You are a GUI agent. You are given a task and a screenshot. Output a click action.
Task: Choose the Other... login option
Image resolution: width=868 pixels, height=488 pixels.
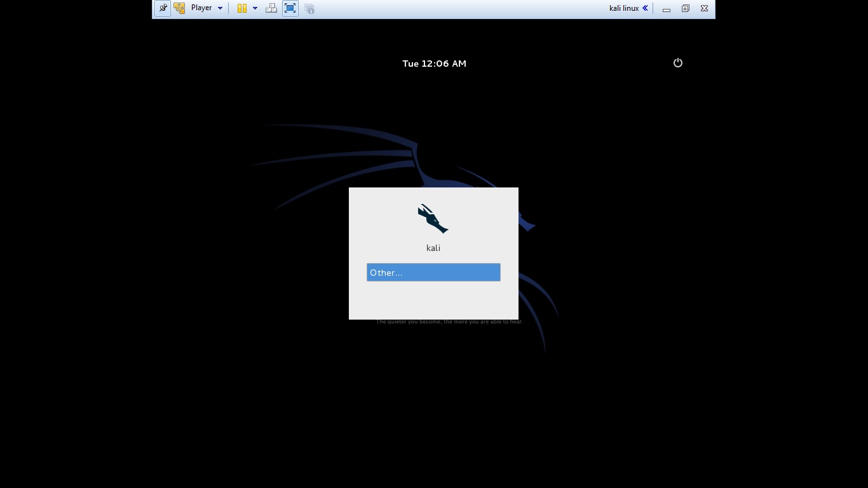click(x=433, y=273)
